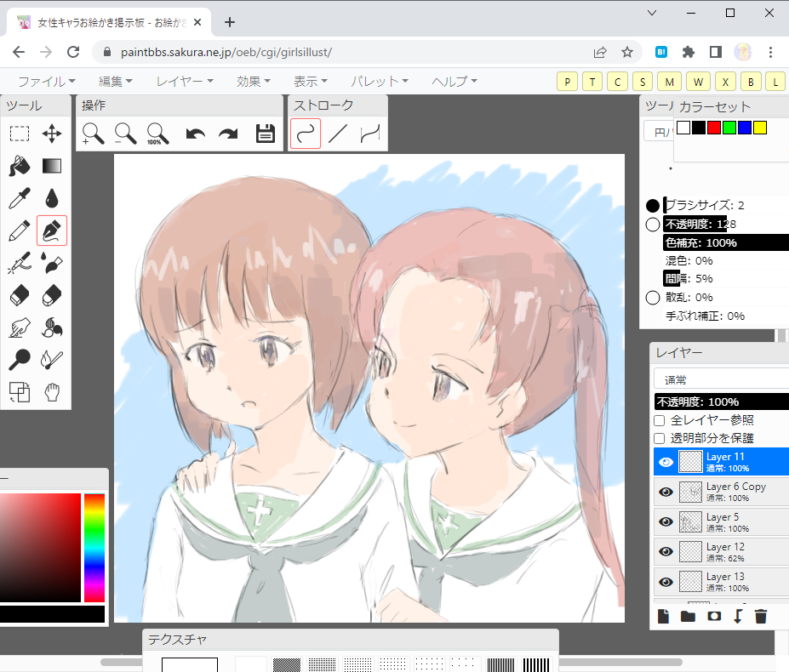This screenshot has width=789, height=672.
Task: Expand the レイヤー menu in the menu bar
Action: [185, 82]
